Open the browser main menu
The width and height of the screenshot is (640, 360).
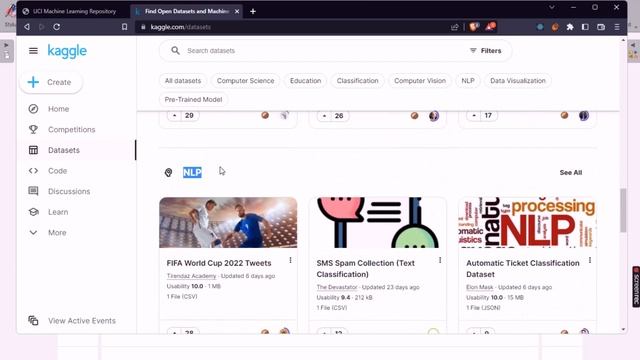tap(617, 27)
